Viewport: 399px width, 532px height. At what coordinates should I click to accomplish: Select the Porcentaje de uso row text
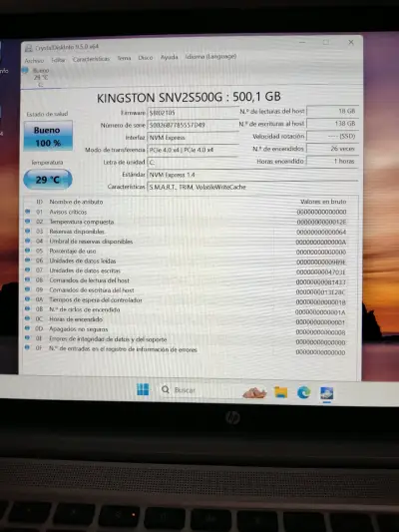(x=73, y=252)
